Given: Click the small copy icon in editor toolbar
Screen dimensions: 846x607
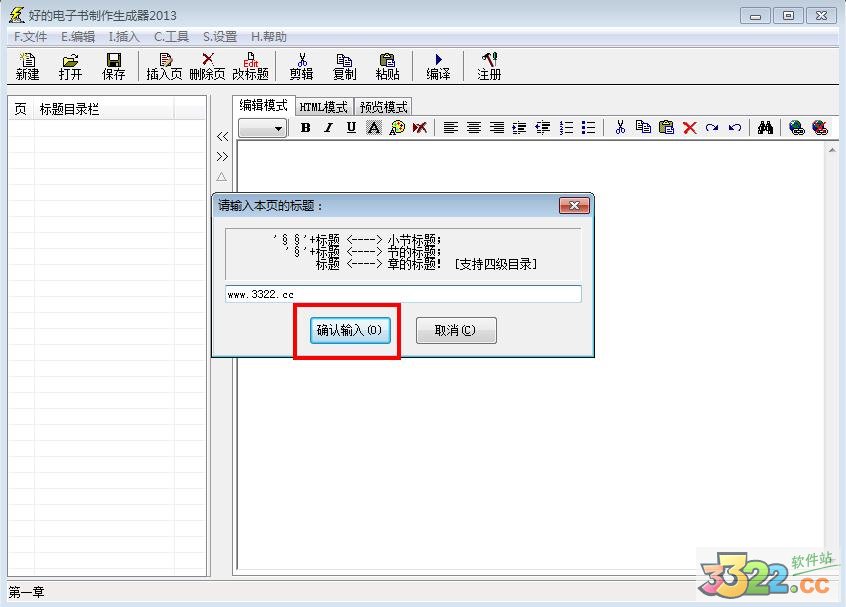Looking at the screenshot, I should tap(643, 128).
